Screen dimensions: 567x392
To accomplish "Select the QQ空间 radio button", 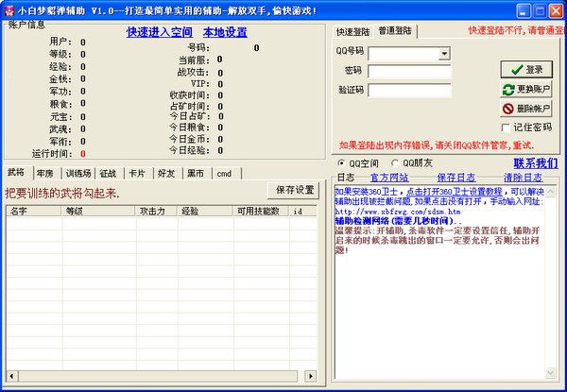I will [340, 163].
